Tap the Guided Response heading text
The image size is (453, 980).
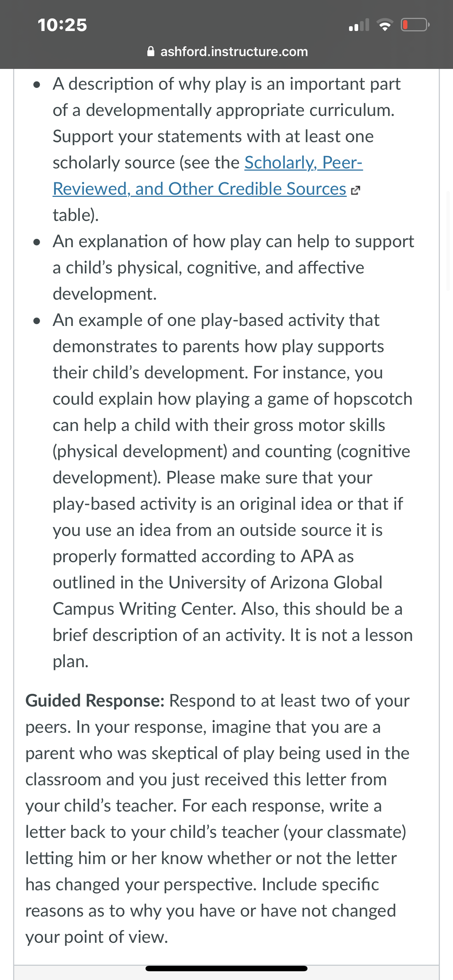click(95, 700)
